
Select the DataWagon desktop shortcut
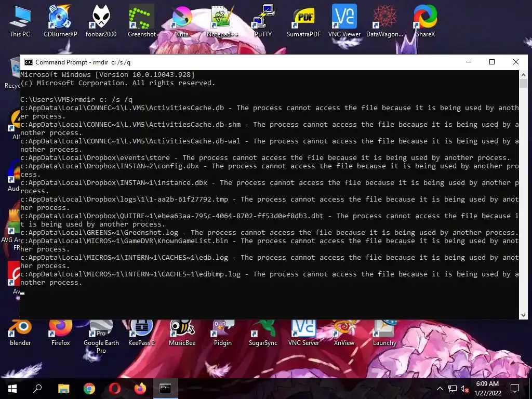tap(384, 21)
